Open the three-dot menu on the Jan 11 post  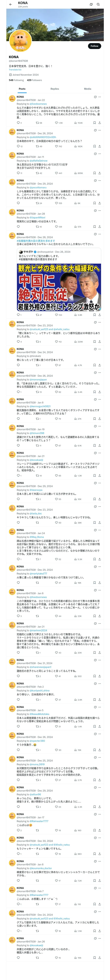pos(99,154)
